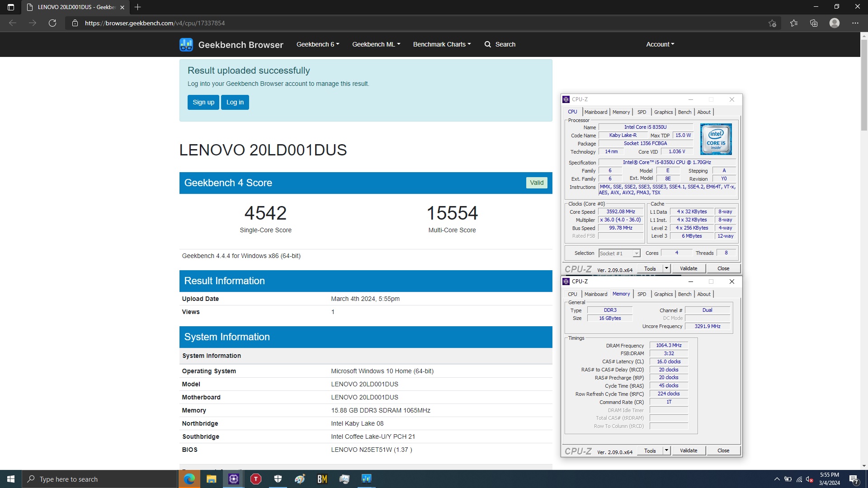Open SPD tab in upper CPU-Z window
868x488 pixels.
[642, 112]
